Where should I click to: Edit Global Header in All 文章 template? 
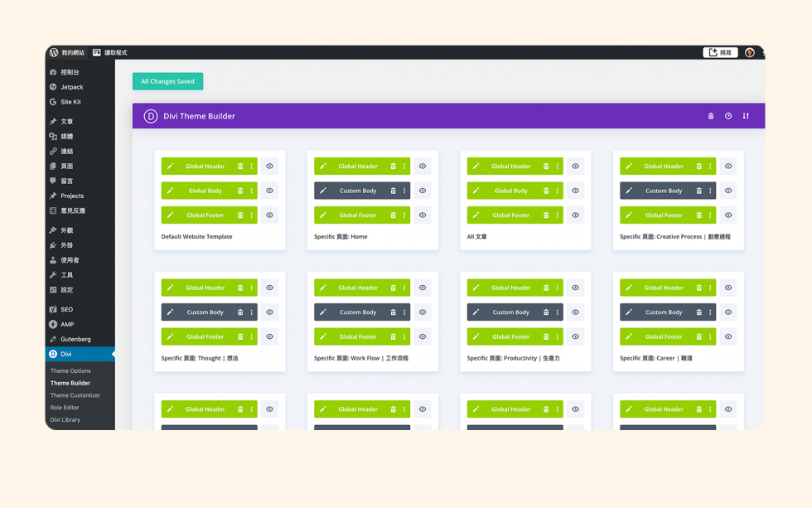476,167
